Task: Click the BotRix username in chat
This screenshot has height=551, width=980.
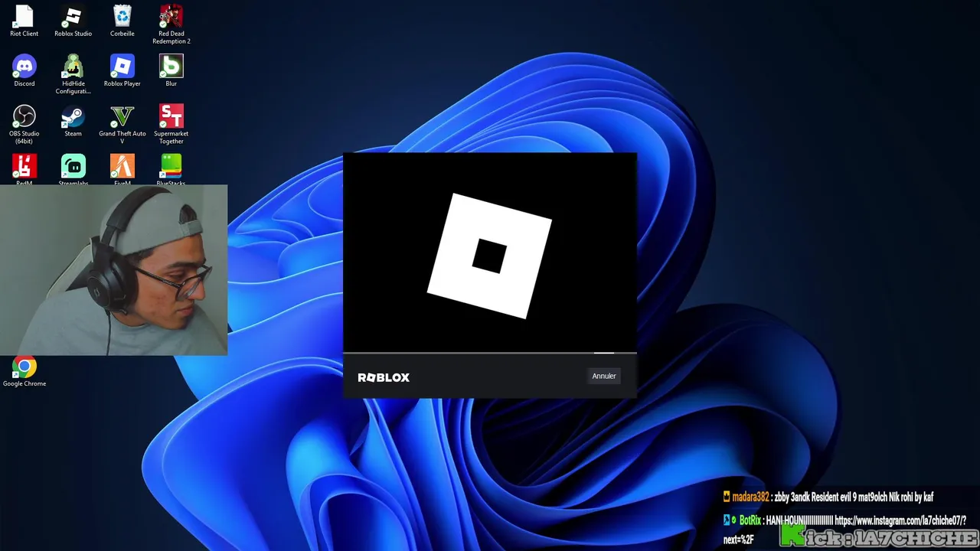Action: [x=750, y=520]
